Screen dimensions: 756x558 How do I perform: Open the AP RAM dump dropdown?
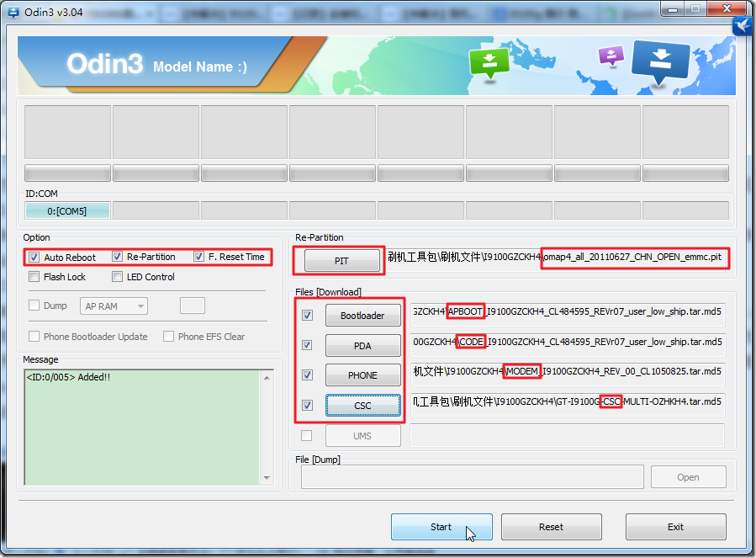pos(114,306)
